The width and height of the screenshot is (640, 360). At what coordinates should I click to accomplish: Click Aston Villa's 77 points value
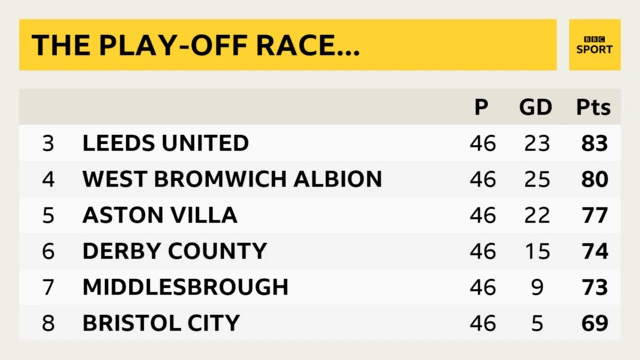(x=595, y=215)
